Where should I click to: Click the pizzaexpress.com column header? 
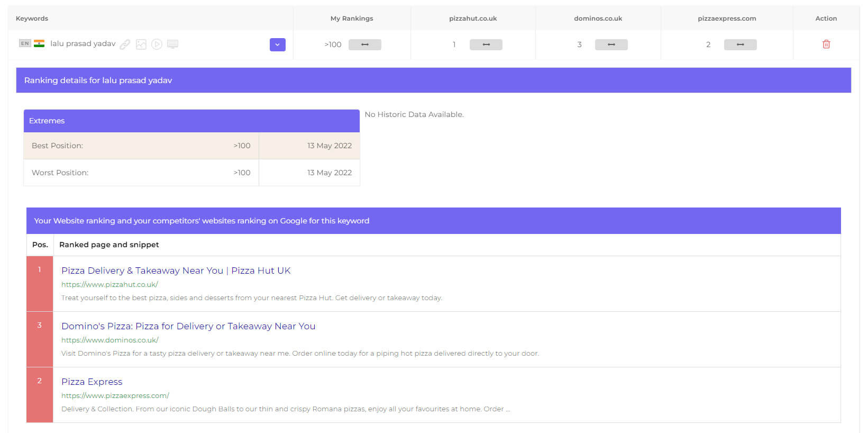pos(727,19)
